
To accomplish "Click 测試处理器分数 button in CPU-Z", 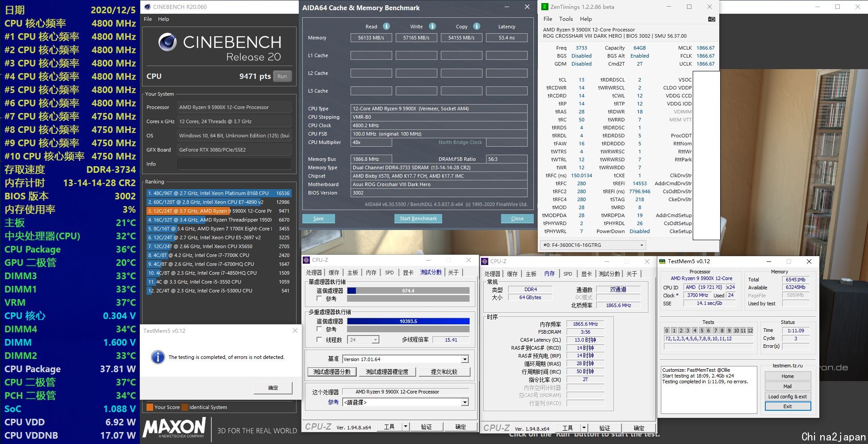I will [x=332, y=372].
